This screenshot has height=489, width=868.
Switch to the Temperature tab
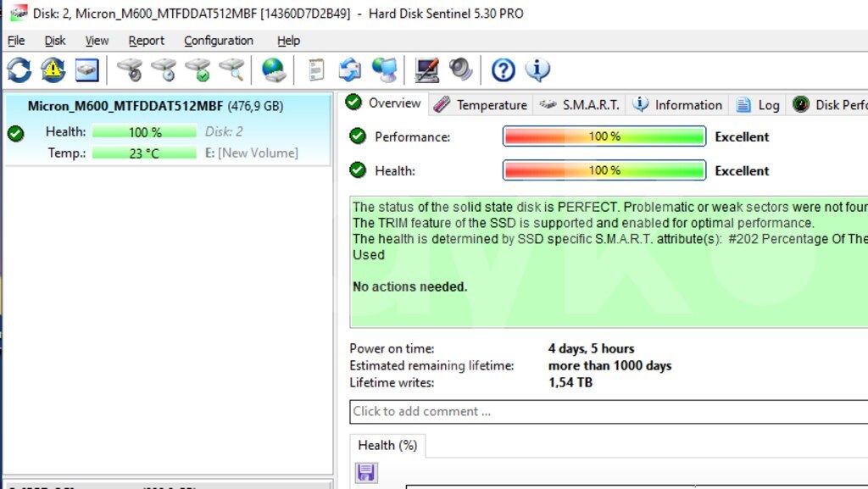click(481, 105)
